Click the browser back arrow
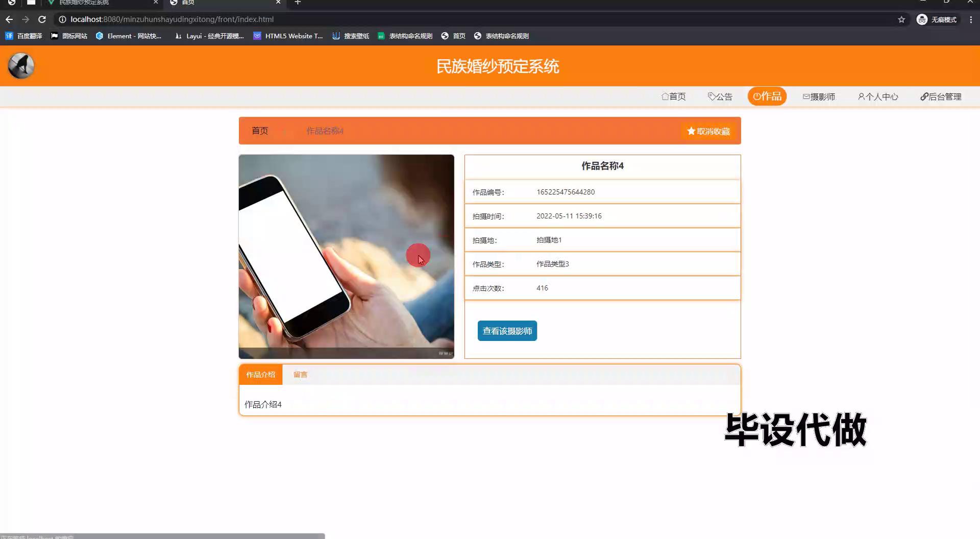The image size is (980, 539). 9,19
